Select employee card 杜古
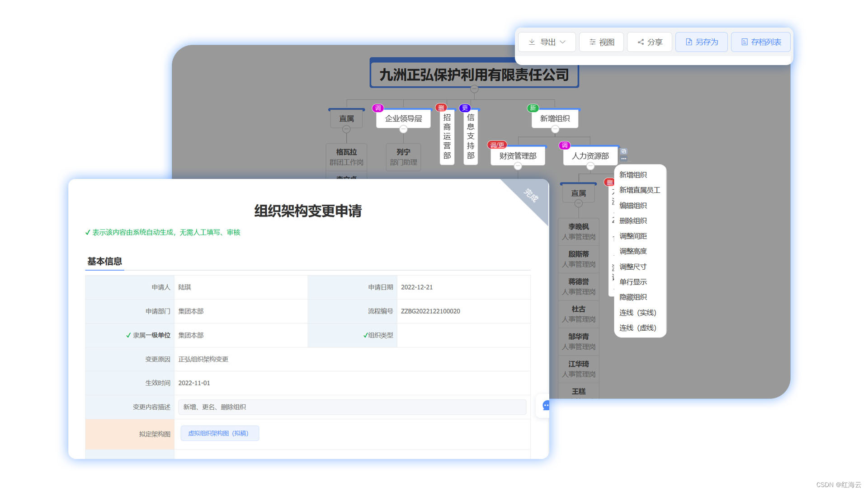Image resolution: width=868 pixels, height=492 pixels. pos(578,314)
